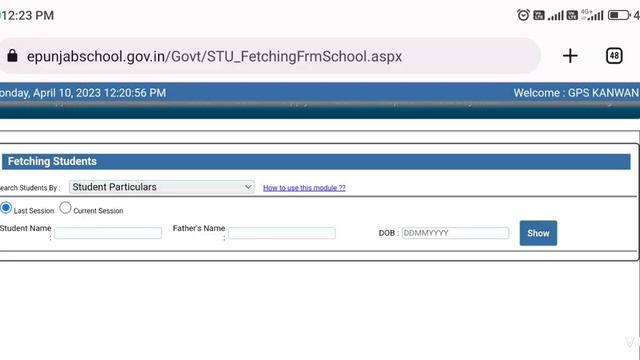
Task: Focus the DOB DDMMYYYY field
Action: pyautogui.click(x=455, y=233)
